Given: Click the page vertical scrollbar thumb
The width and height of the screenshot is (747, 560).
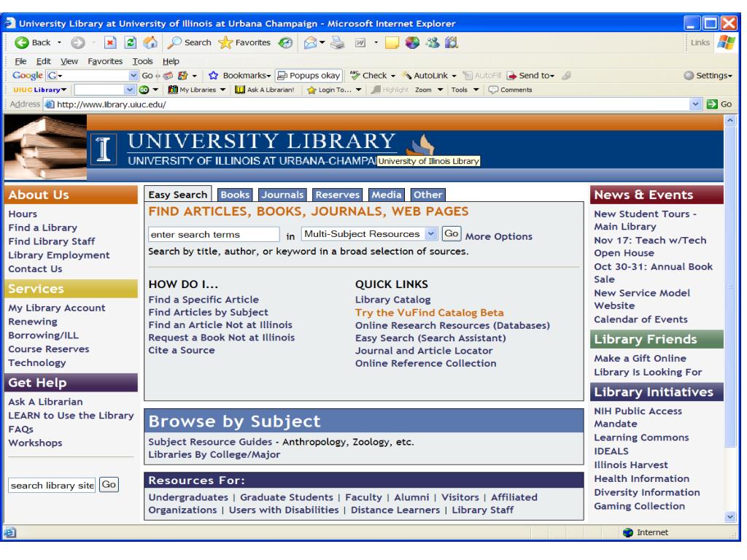Looking at the screenshot, I should (x=729, y=287).
